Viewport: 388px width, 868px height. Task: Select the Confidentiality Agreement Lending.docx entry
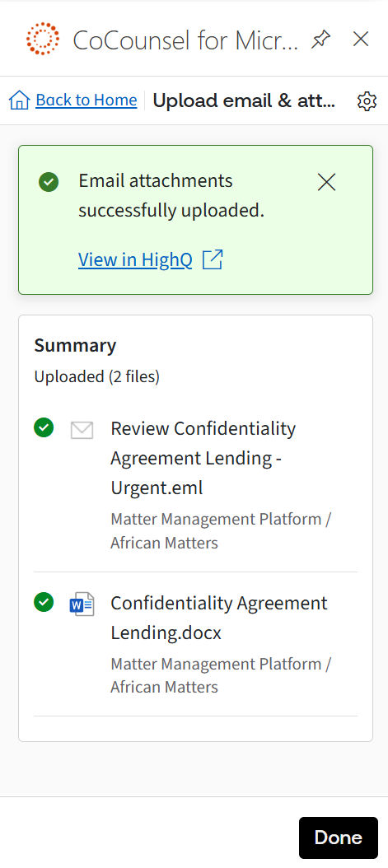tap(195, 644)
